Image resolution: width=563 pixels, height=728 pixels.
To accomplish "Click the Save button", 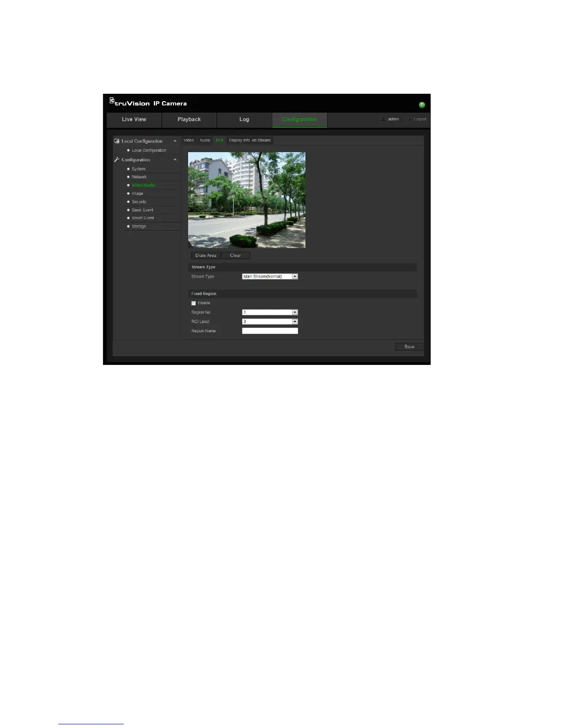I will pos(409,347).
